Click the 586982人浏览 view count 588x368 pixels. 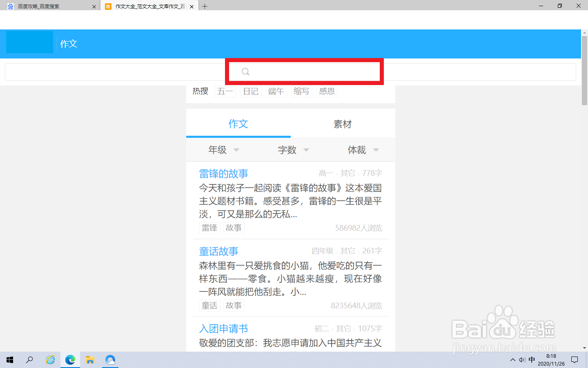click(359, 228)
